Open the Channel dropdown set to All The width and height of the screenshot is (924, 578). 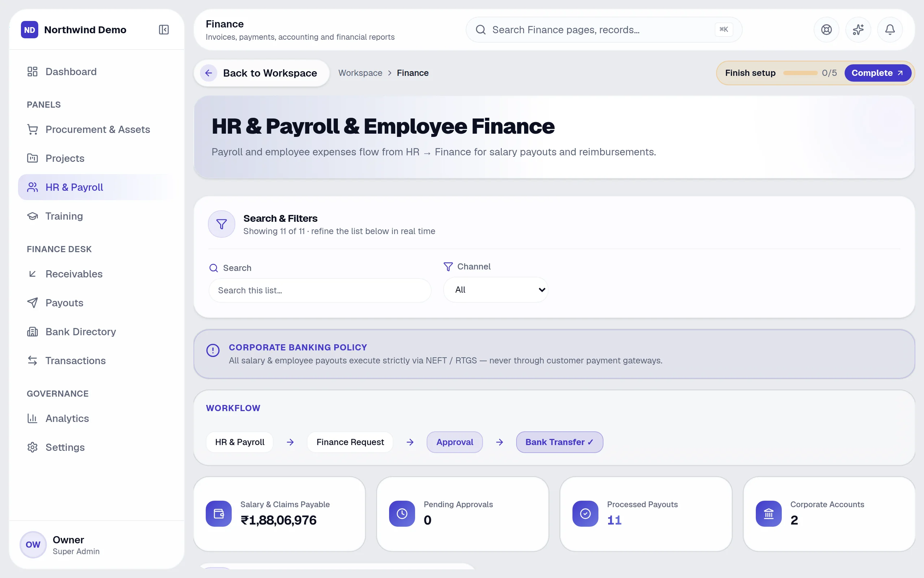tap(496, 290)
